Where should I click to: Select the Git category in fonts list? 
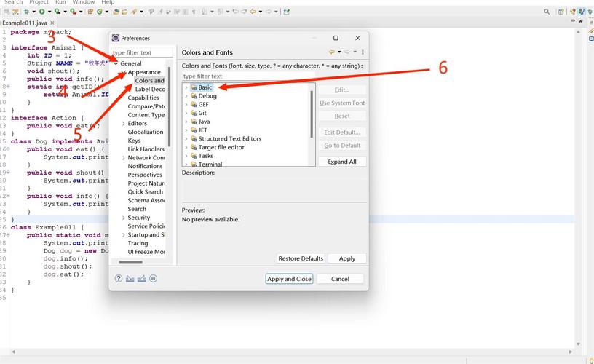click(x=203, y=113)
